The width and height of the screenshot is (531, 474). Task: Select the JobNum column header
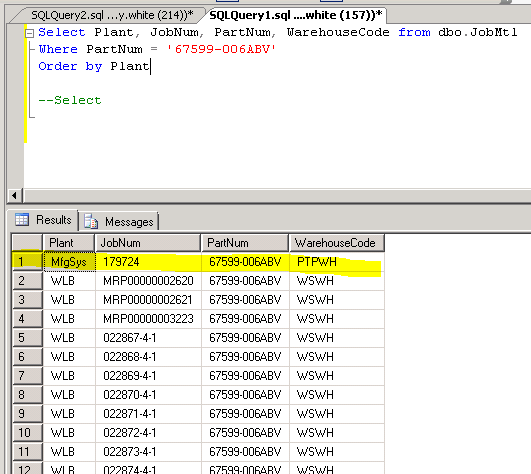tap(148, 243)
